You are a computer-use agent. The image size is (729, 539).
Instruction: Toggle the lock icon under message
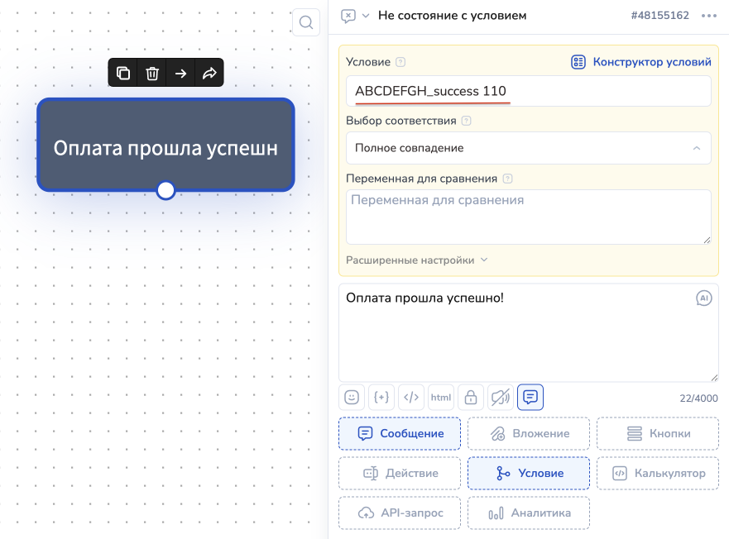[x=471, y=397]
